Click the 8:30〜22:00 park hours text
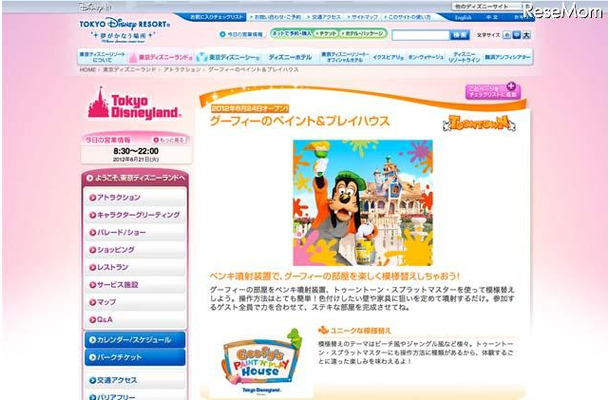610x400 pixels. (x=136, y=151)
